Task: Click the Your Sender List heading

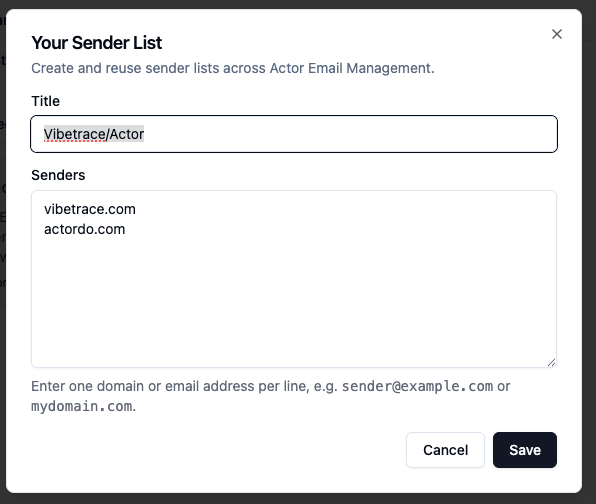Action: click(97, 43)
